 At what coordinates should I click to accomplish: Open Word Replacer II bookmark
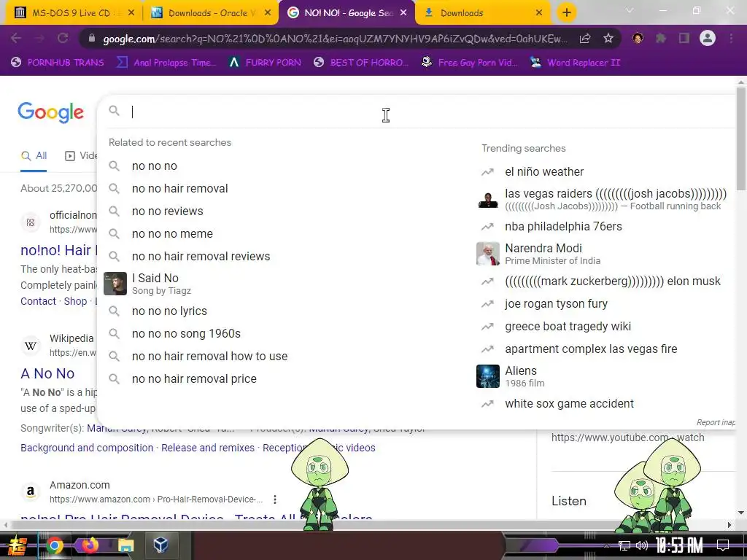[575, 63]
